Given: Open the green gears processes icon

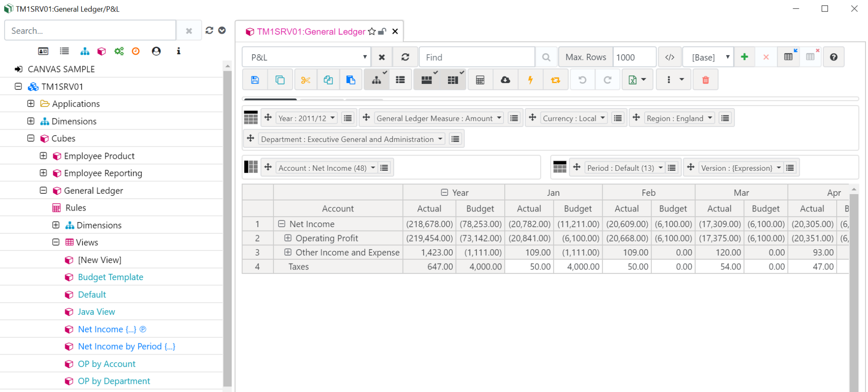Looking at the screenshot, I should (x=119, y=51).
